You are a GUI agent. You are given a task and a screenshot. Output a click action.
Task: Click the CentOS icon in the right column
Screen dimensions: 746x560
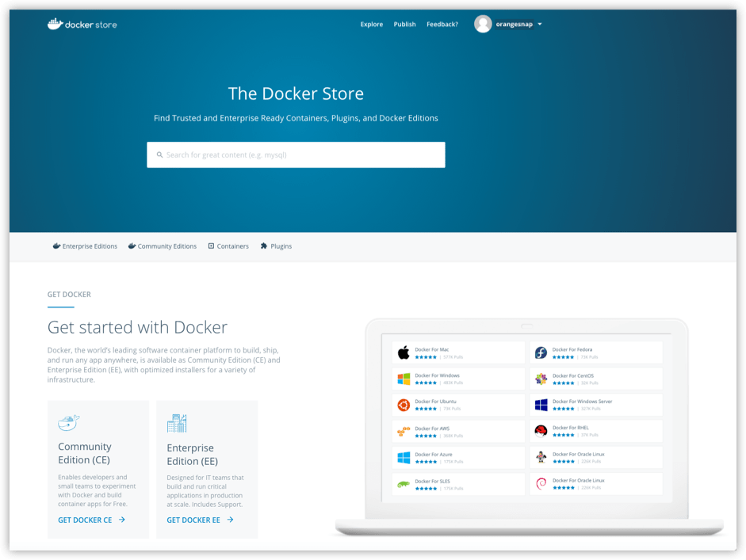click(x=541, y=378)
